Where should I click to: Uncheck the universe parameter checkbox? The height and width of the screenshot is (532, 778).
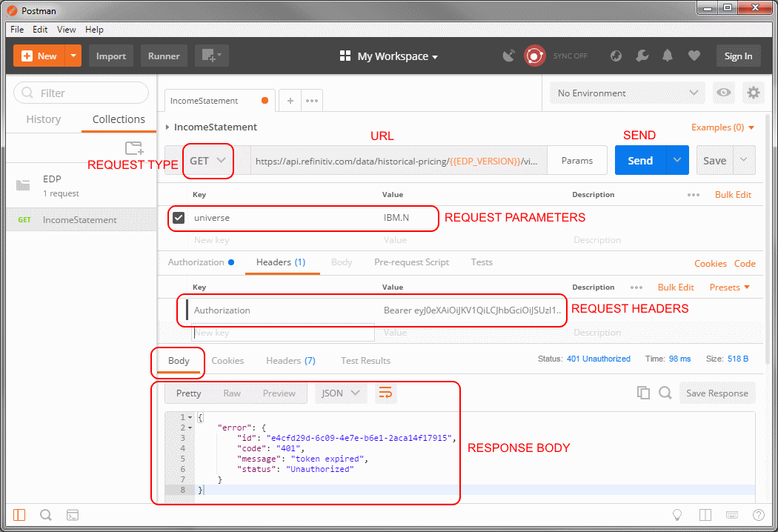(179, 217)
